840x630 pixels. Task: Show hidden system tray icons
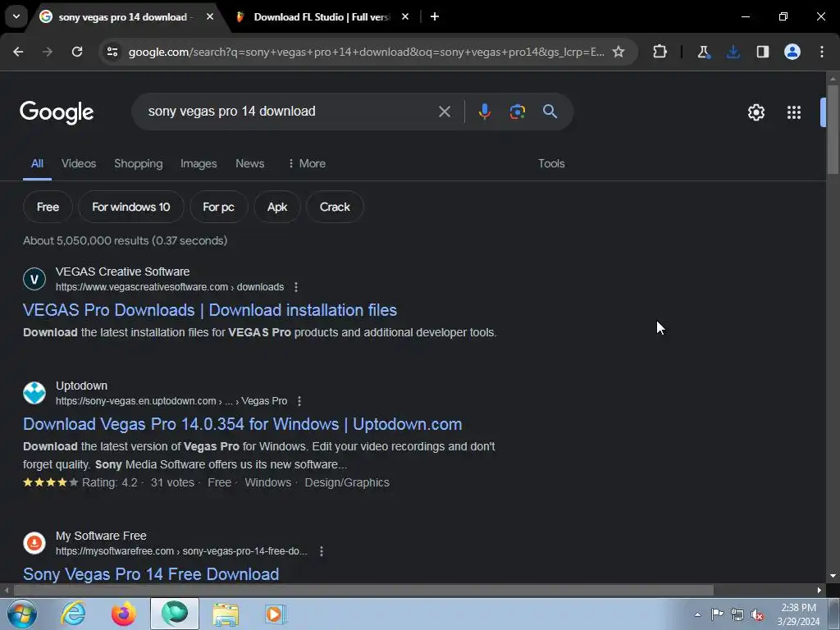[697, 614]
